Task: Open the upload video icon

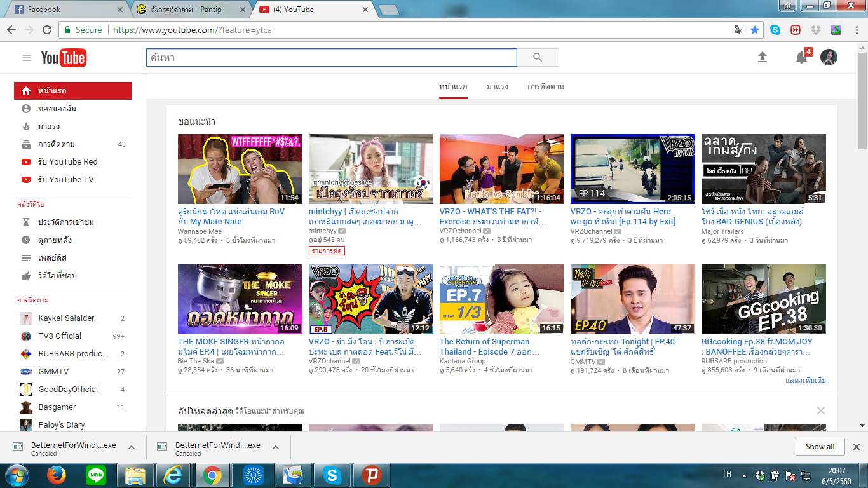Action: pos(763,57)
